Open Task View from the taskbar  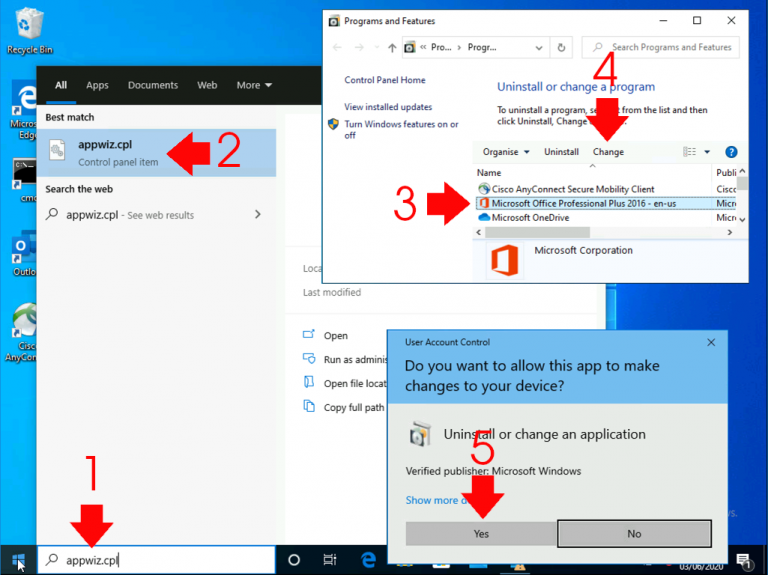pos(330,560)
